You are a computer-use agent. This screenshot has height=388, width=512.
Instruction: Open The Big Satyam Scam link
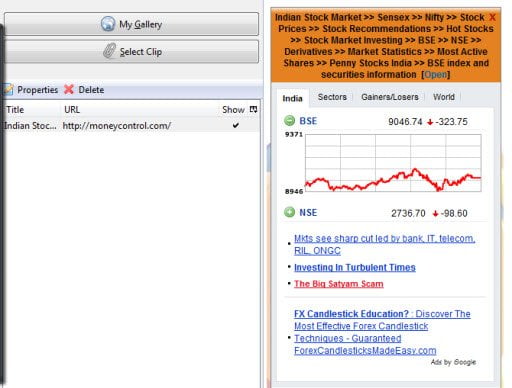[x=339, y=284]
